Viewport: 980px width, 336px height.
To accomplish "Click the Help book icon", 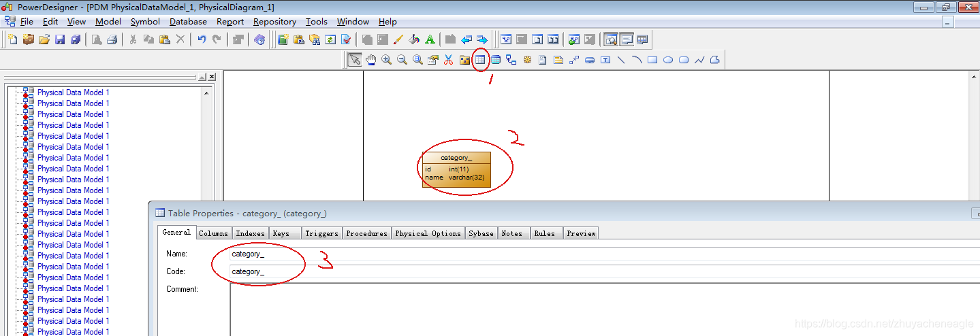I will point(259,39).
